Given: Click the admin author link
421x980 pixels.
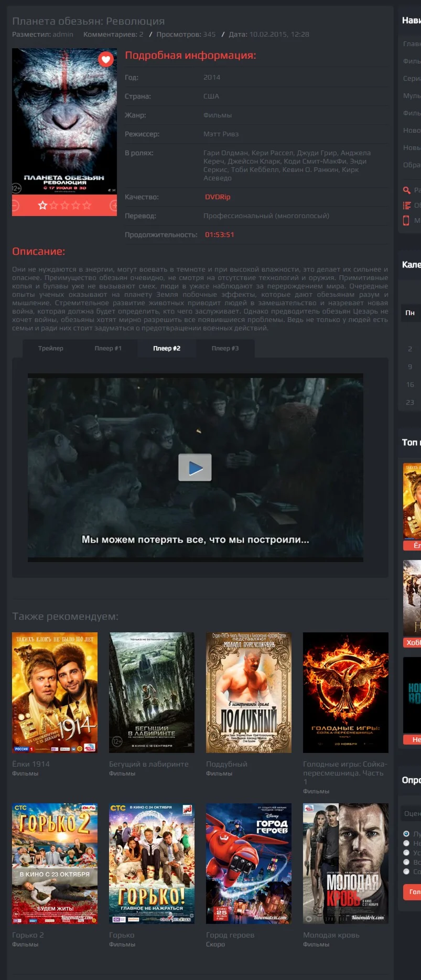Looking at the screenshot, I should (x=63, y=34).
